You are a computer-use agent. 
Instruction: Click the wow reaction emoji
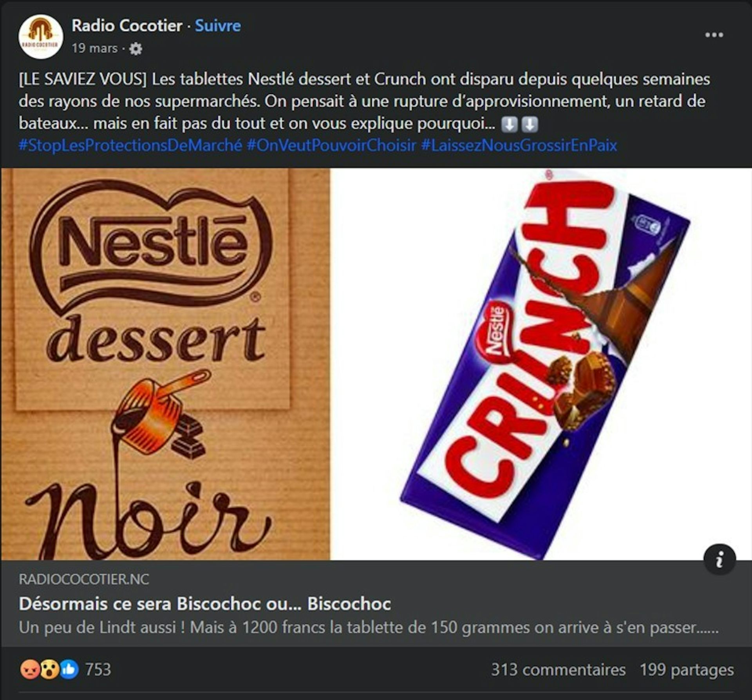click(49, 669)
